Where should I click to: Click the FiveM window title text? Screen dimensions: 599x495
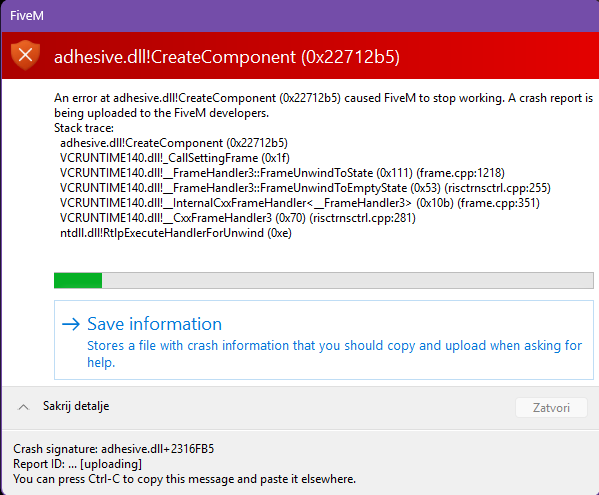point(27,16)
